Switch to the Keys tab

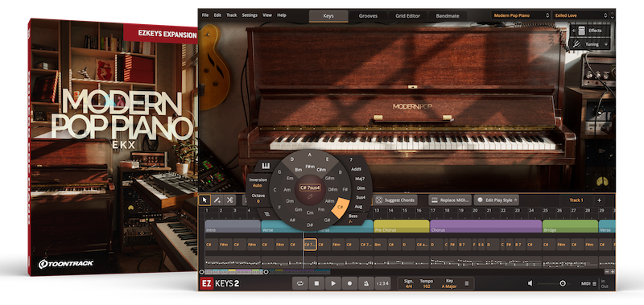(x=328, y=16)
